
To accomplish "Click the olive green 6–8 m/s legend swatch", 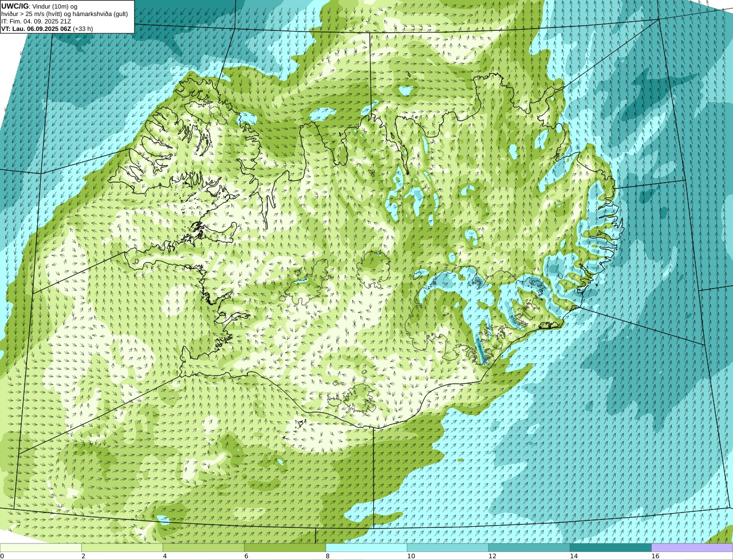I will (285, 548).
